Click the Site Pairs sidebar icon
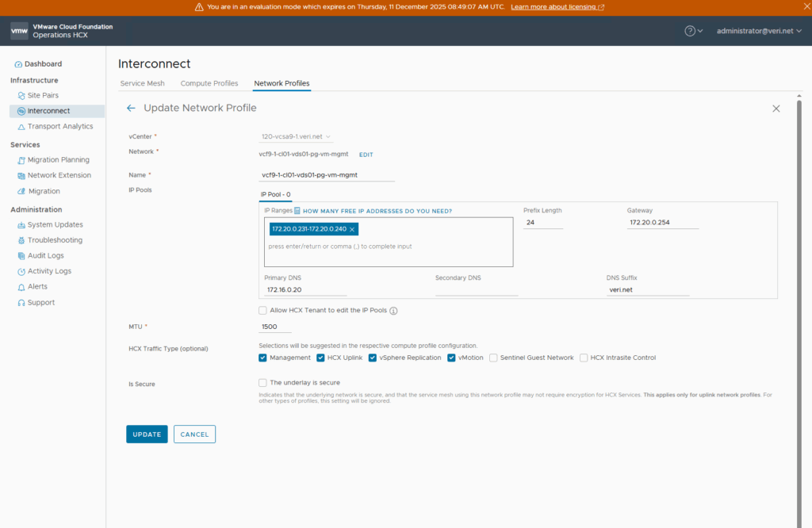The width and height of the screenshot is (812, 528). [21, 95]
